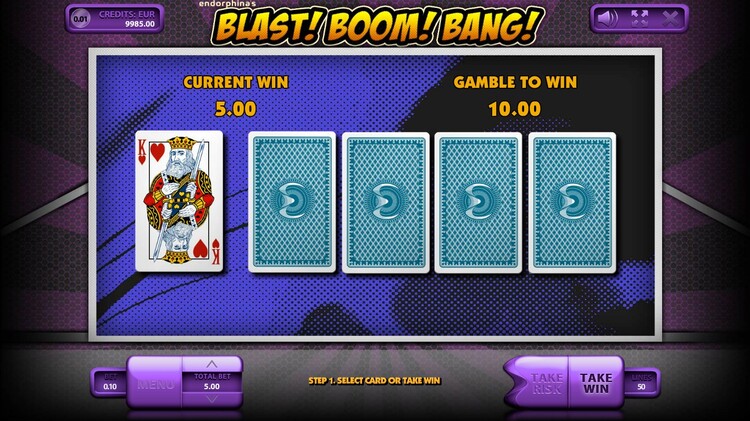Click the Gamble to Win amount
Image resolution: width=750 pixels, height=421 pixels.
[515, 109]
